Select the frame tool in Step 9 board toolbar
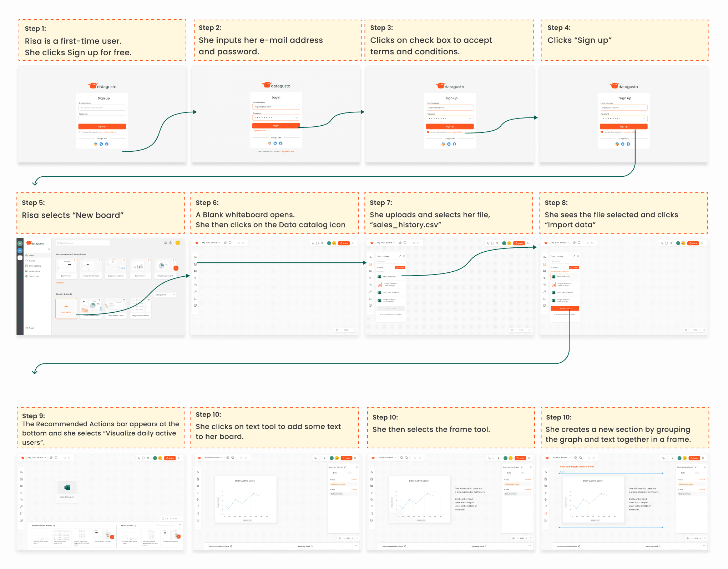 point(21,514)
